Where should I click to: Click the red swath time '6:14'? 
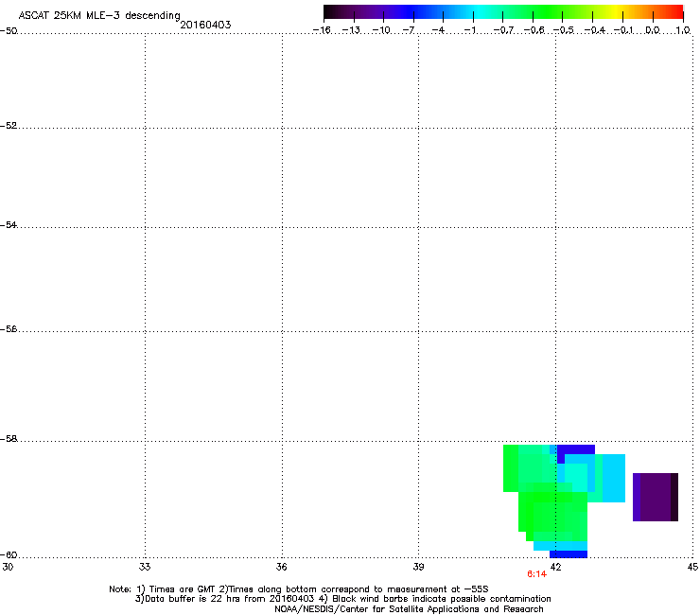[x=536, y=574]
